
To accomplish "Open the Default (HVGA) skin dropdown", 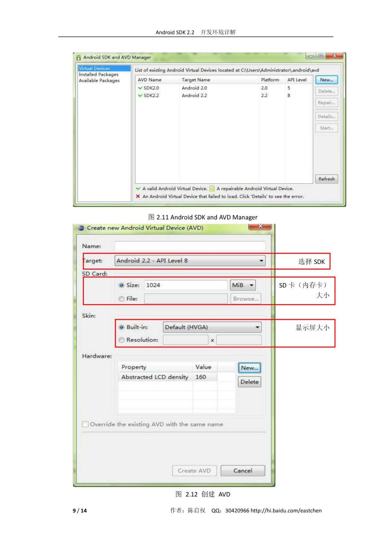I will pyautogui.click(x=212, y=327).
